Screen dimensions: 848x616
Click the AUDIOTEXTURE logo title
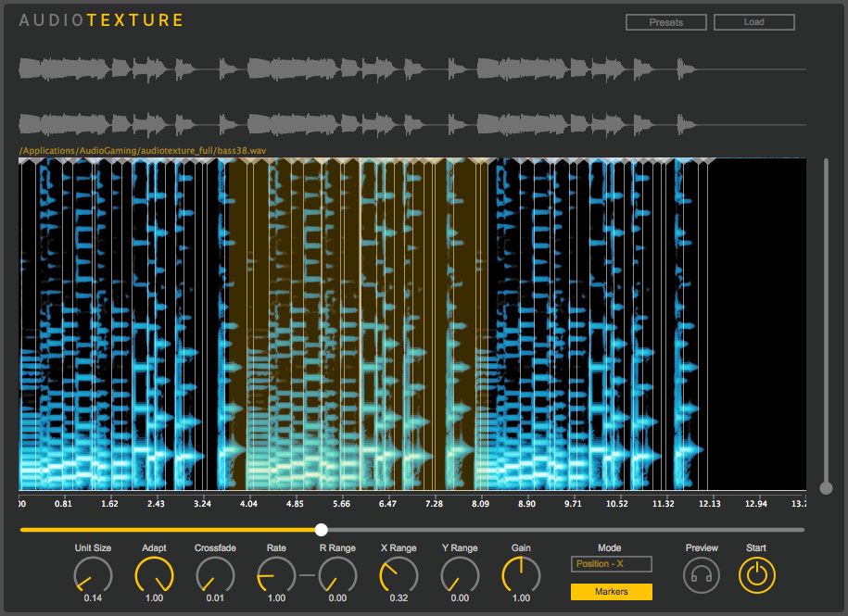[x=101, y=20]
